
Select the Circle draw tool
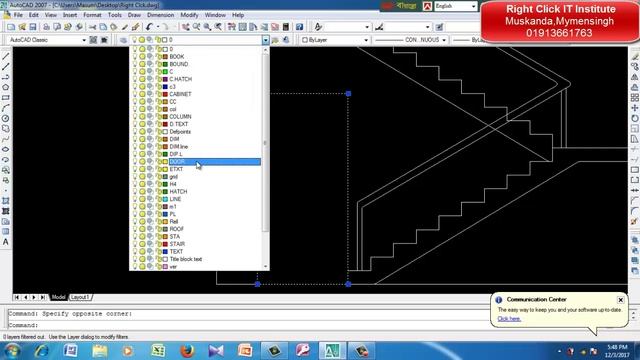[6, 118]
